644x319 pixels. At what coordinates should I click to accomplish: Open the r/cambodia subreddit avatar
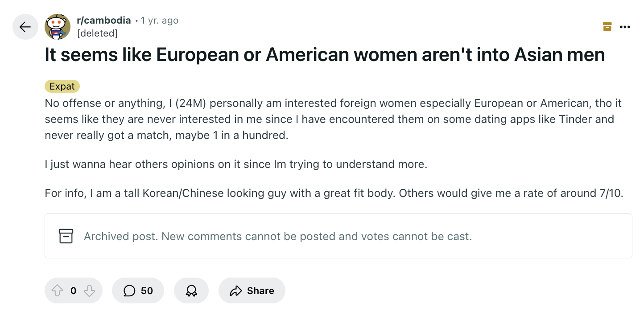58,27
